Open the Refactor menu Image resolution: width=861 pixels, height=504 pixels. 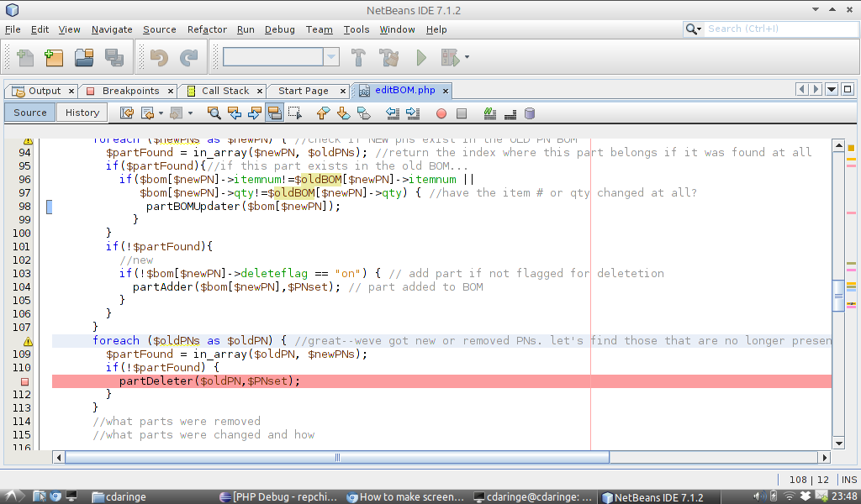[207, 29]
